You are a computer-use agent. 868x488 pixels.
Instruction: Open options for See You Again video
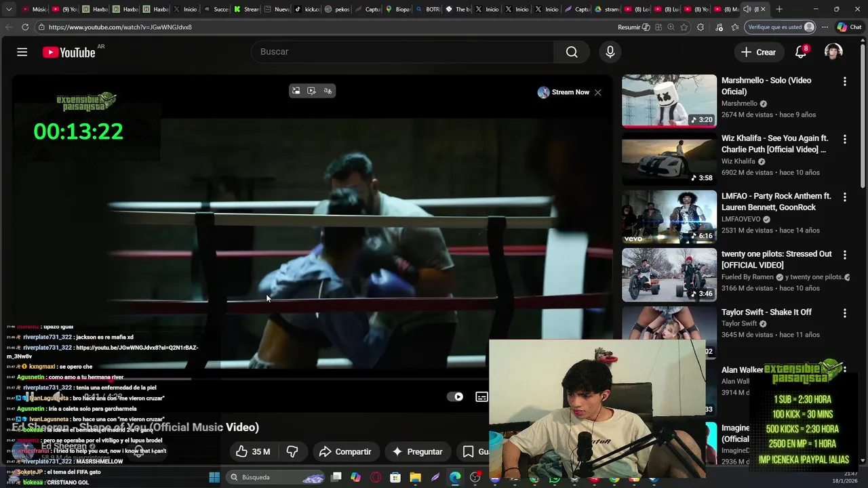844,139
